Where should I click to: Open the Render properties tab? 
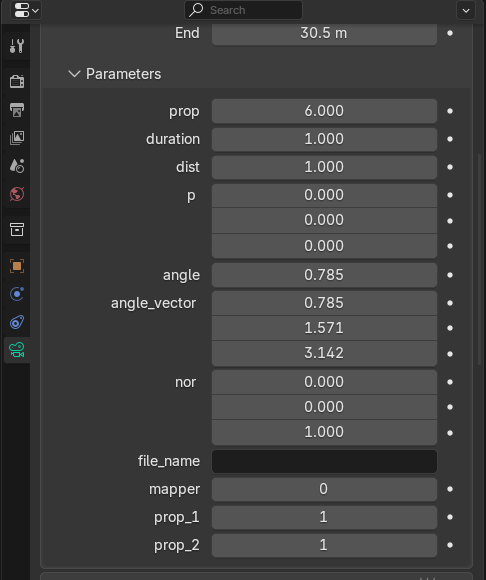[x=17, y=81]
